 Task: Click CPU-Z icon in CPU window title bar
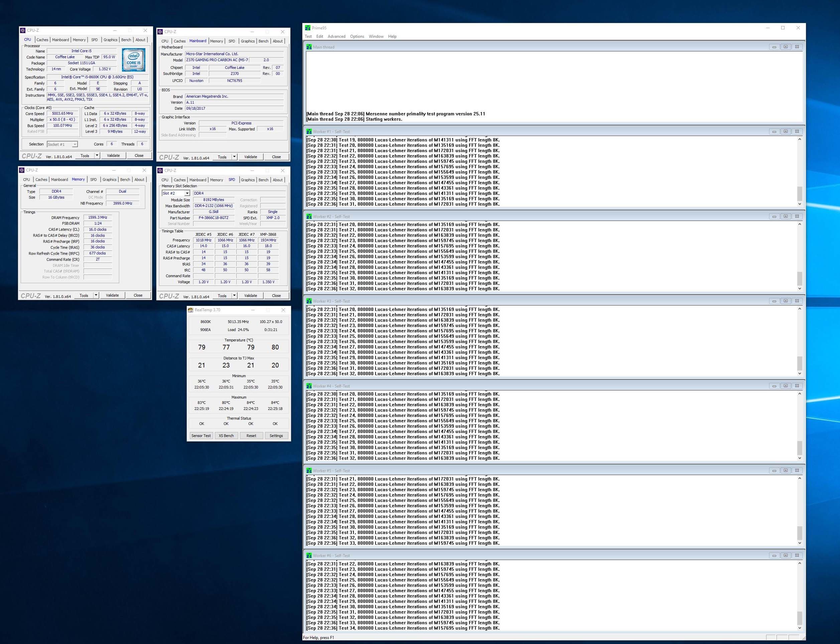(x=23, y=30)
